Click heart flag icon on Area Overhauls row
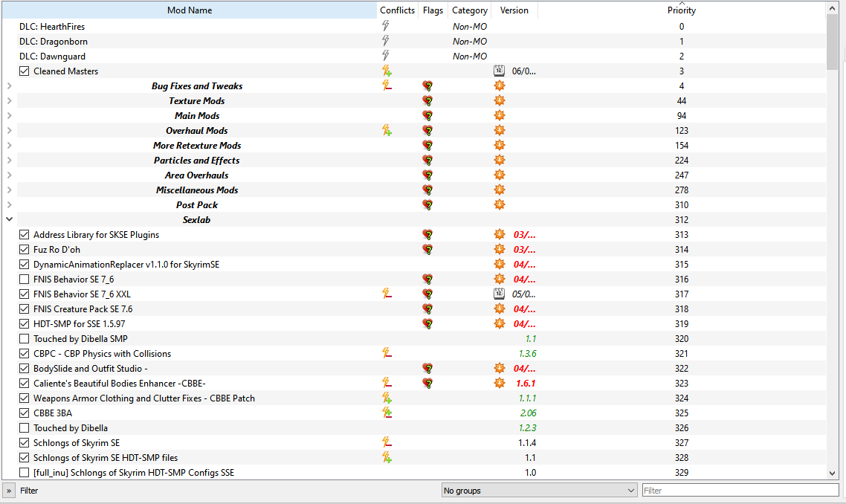 427,175
